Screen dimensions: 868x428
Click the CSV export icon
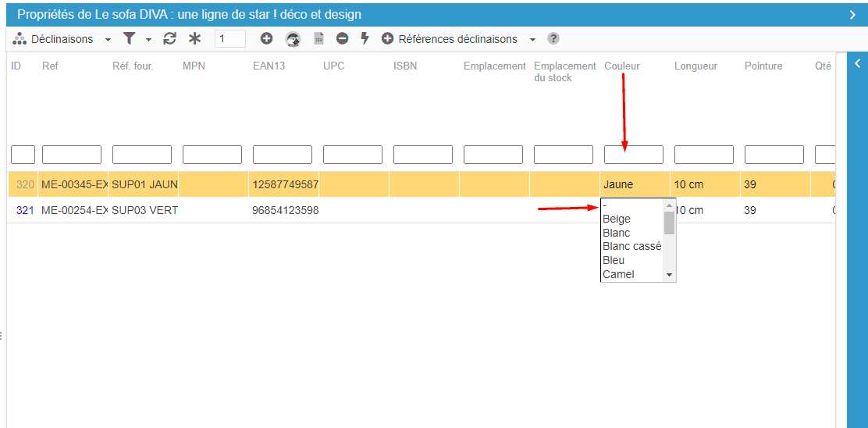(x=318, y=39)
